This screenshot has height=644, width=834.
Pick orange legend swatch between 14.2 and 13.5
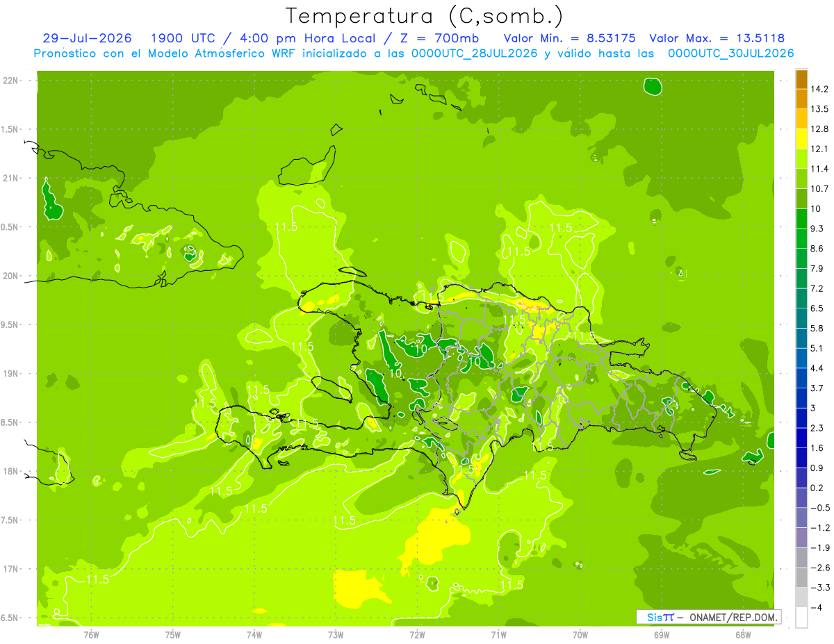pyautogui.click(x=801, y=99)
